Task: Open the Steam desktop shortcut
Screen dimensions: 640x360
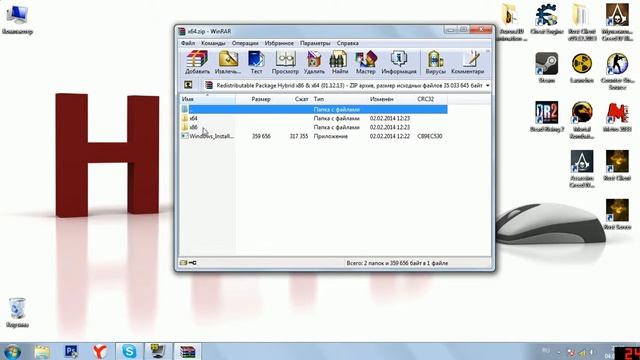Action: [x=547, y=68]
